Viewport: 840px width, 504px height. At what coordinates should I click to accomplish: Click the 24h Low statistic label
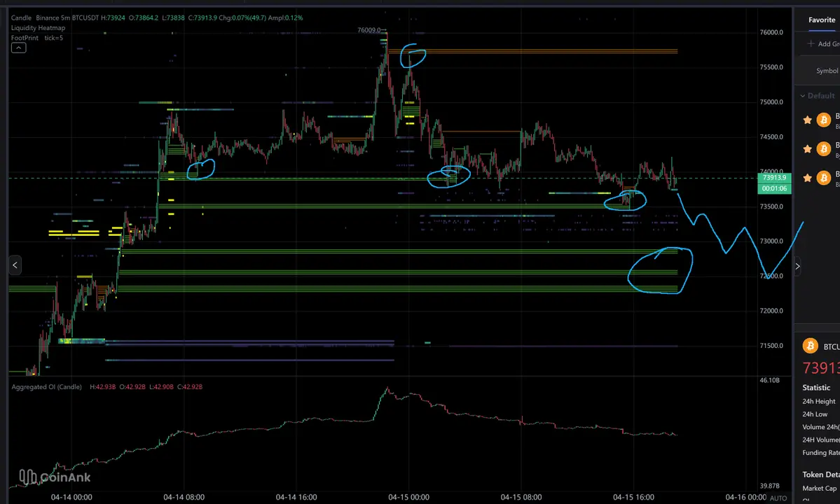point(815,414)
